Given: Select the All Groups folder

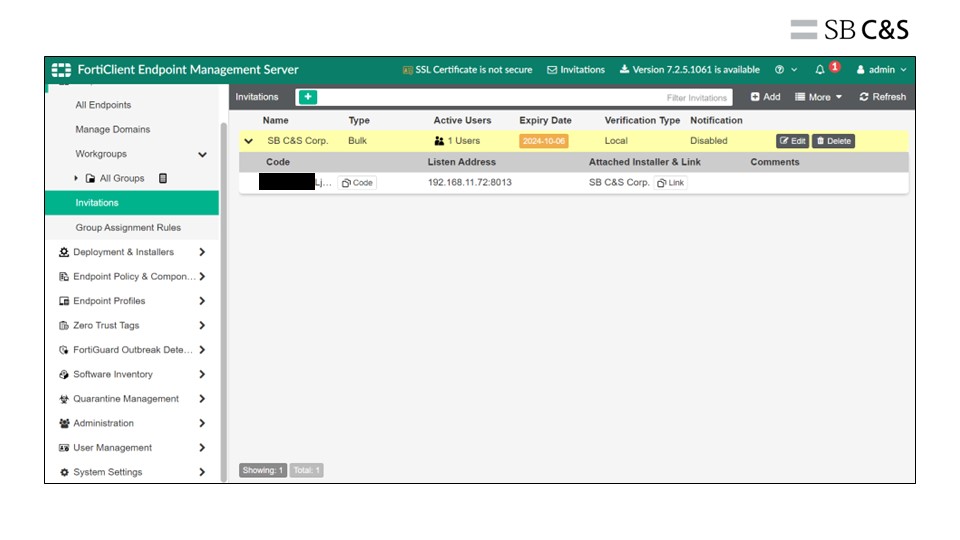Looking at the screenshot, I should (115, 178).
